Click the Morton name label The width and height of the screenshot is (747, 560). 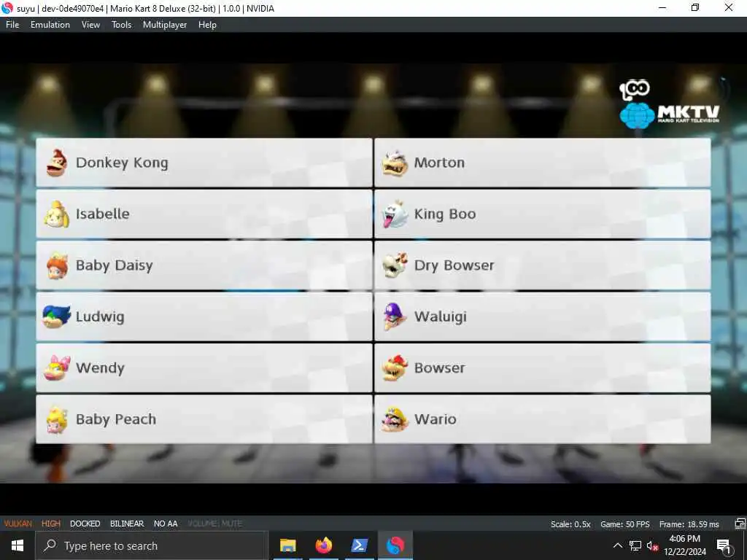[x=439, y=163]
